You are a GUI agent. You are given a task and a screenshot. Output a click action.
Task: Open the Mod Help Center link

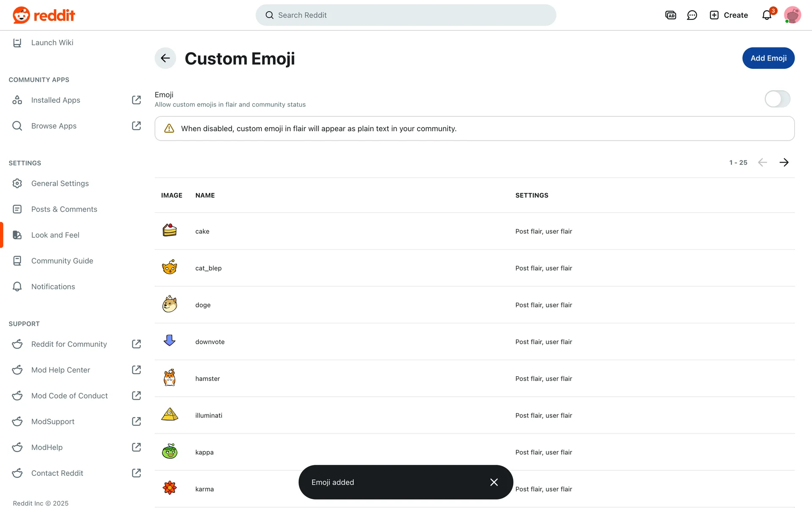tap(60, 370)
